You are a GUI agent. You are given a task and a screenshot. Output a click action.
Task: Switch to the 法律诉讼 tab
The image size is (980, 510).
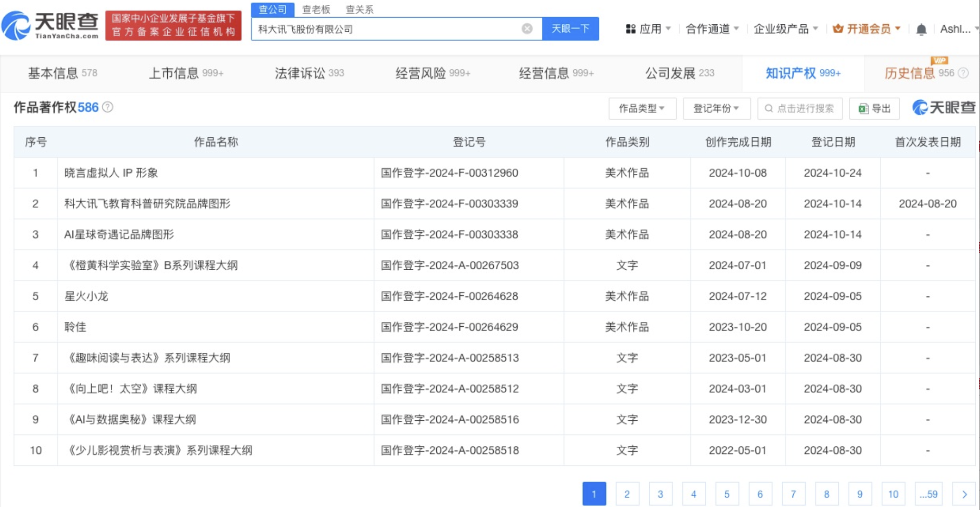[x=309, y=73]
